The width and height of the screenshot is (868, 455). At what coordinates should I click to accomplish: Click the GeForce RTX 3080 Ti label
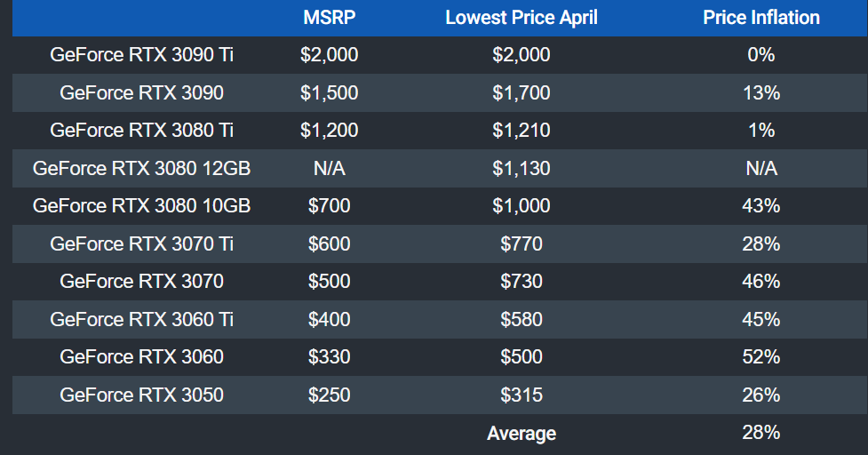(x=142, y=131)
